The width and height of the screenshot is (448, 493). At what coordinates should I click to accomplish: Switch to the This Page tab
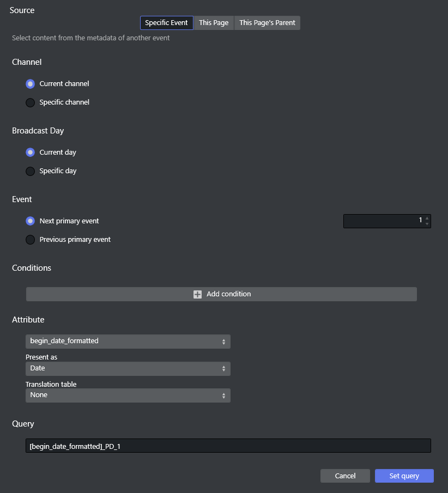coord(214,23)
